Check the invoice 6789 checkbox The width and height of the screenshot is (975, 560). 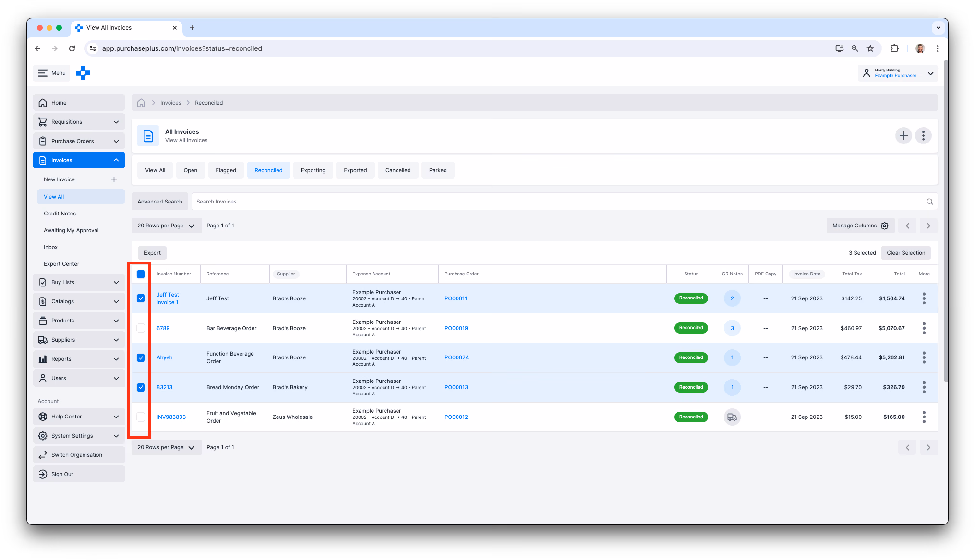point(141,328)
